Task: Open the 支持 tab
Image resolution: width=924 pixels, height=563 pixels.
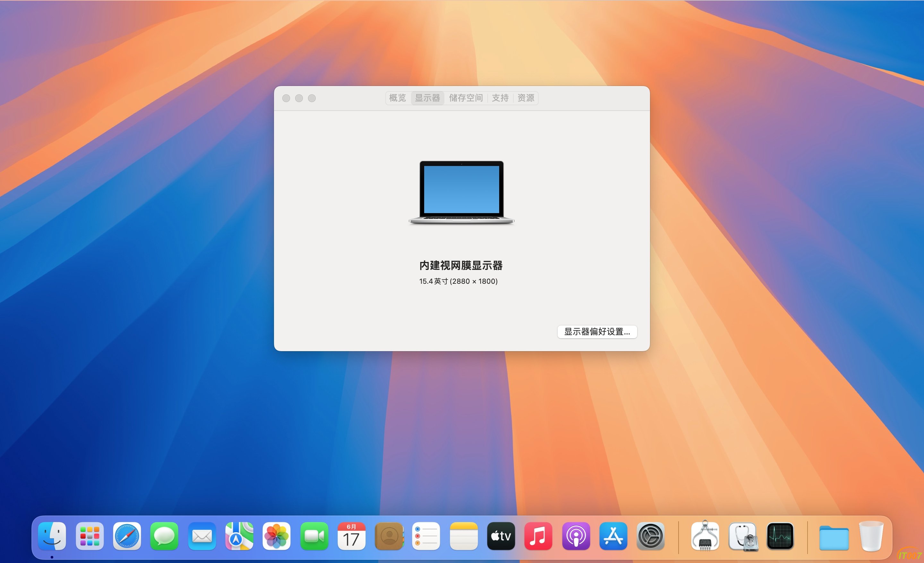Action: (x=500, y=98)
